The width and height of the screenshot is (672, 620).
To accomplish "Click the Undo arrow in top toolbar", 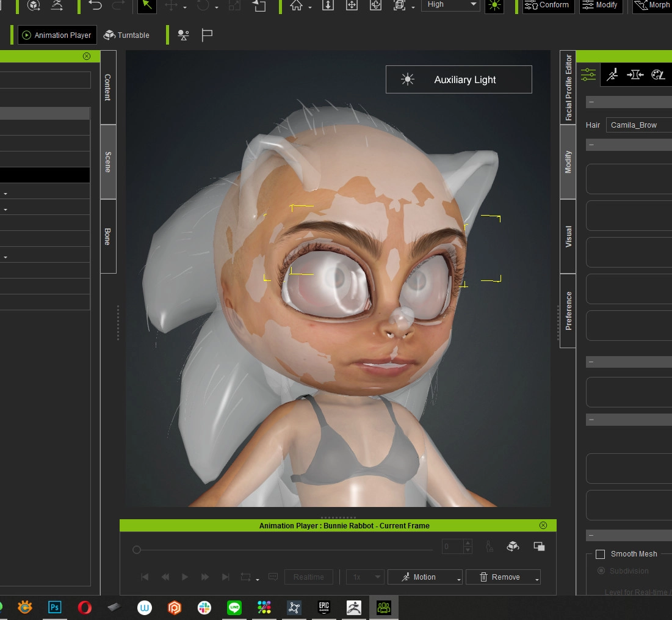I will pos(95,5).
